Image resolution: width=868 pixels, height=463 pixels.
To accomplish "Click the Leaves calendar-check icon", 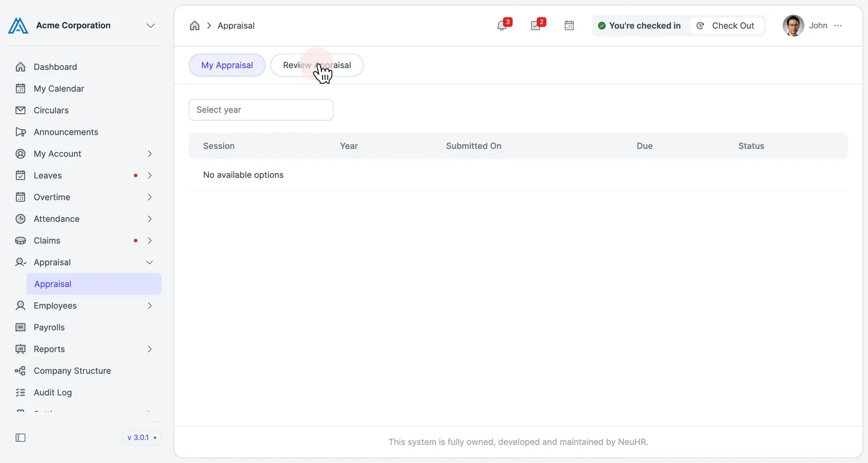I will (20, 175).
